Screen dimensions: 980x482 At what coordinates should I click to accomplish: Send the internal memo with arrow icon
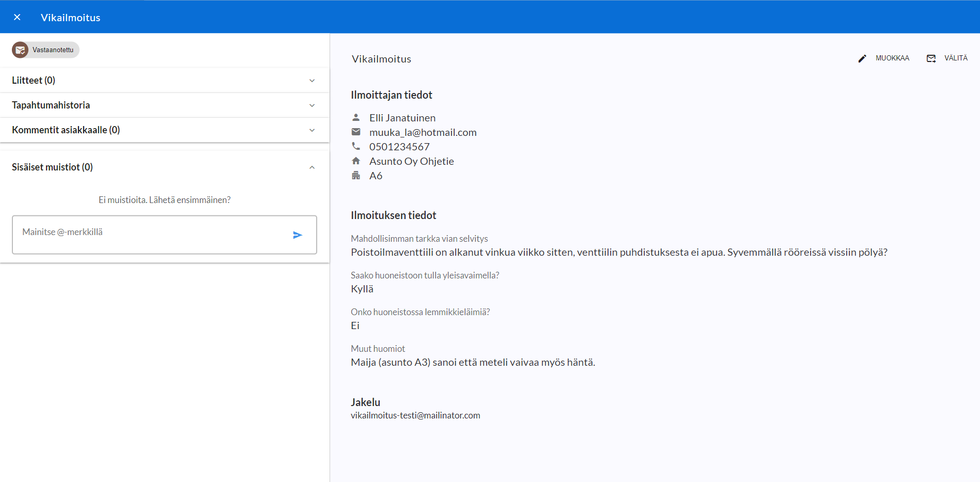pos(298,235)
